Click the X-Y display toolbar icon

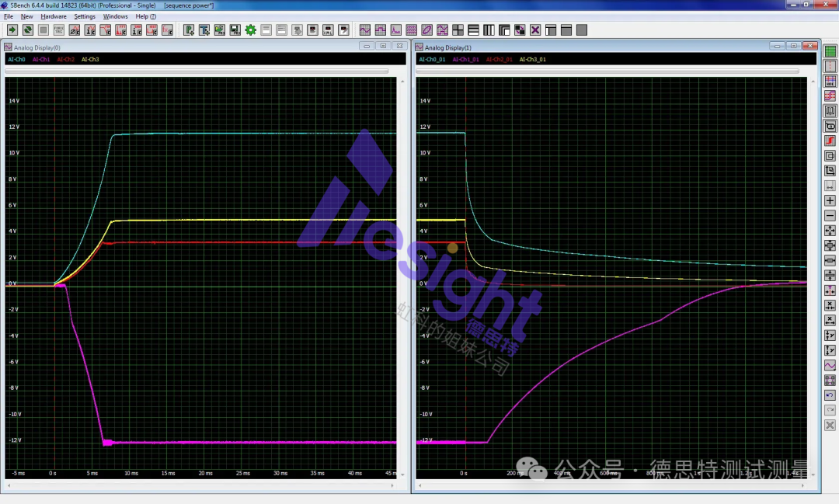[x=427, y=30]
